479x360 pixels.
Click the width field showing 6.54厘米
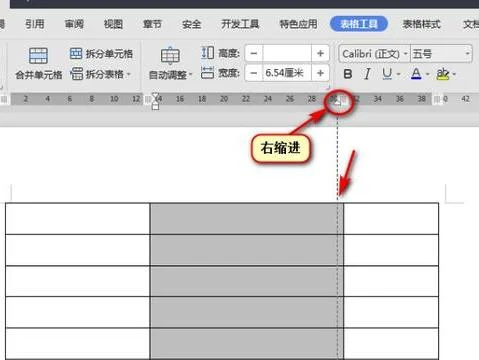tap(287, 73)
